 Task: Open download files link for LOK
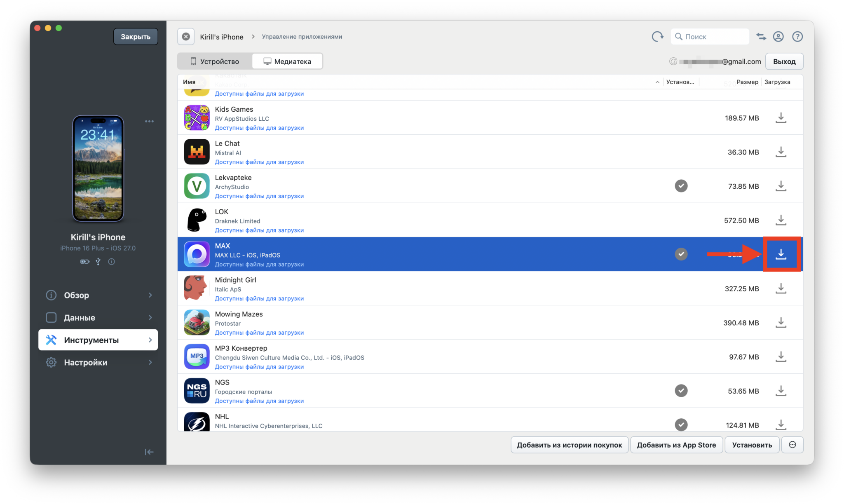pyautogui.click(x=259, y=230)
